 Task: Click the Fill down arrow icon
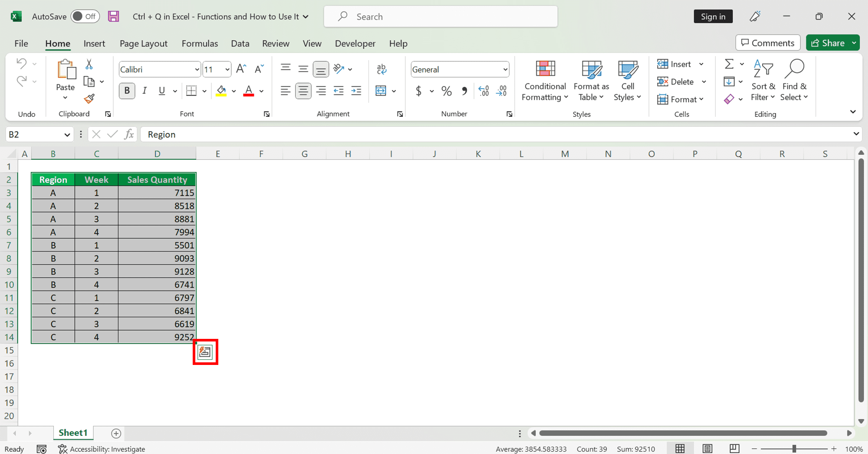click(729, 81)
